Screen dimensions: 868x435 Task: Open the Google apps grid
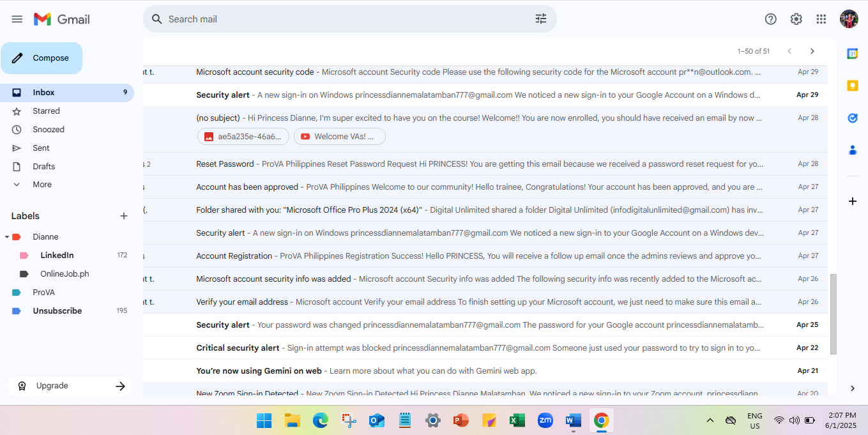(x=821, y=19)
